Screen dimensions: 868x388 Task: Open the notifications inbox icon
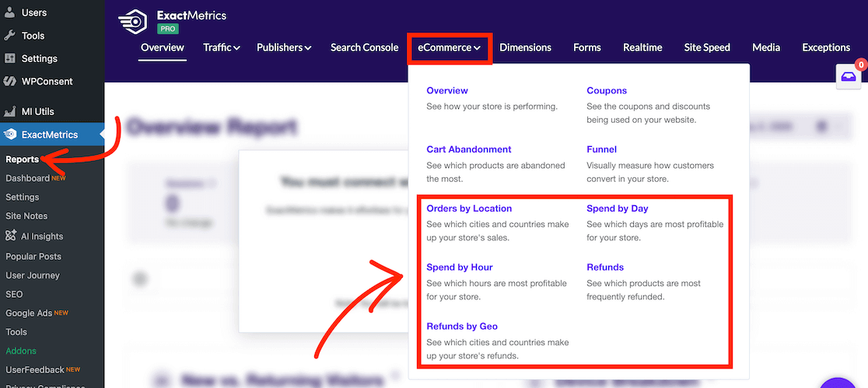(848, 77)
